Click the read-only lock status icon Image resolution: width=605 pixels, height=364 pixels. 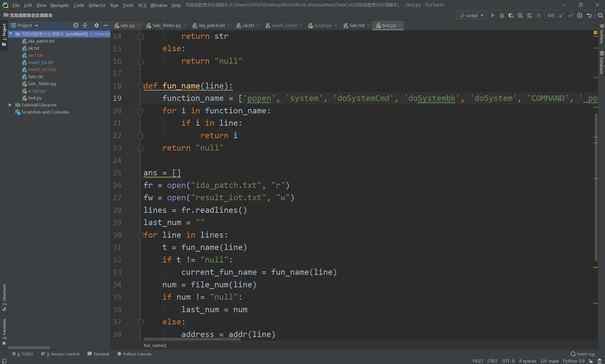[591, 361]
